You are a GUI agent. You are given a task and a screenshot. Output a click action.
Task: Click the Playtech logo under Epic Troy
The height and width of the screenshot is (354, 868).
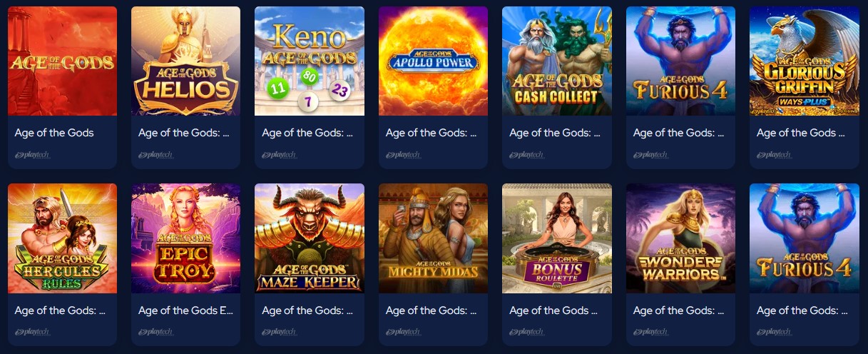point(155,332)
